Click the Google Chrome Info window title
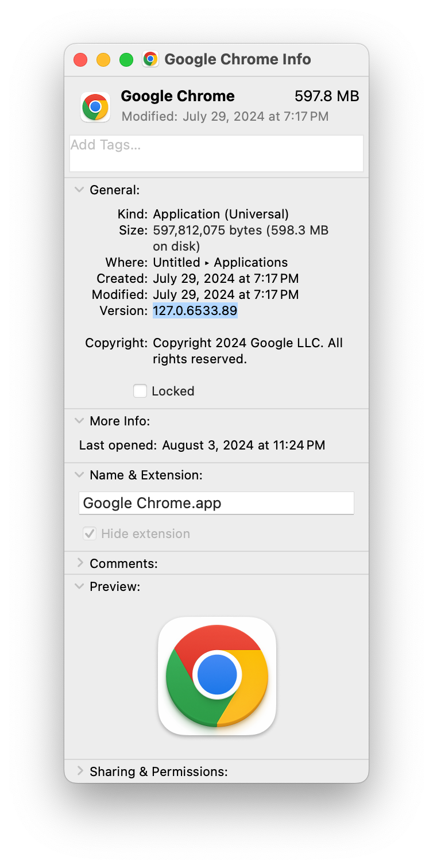 (x=238, y=59)
